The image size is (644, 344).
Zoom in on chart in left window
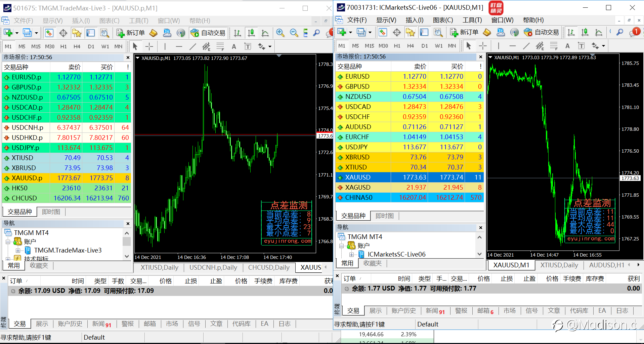click(280, 33)
